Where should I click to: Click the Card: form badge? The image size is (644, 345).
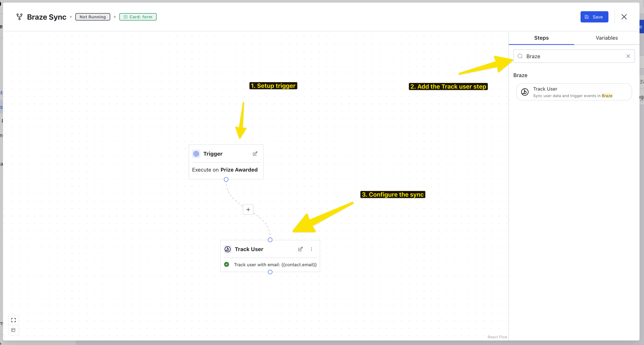coord(138,17)
